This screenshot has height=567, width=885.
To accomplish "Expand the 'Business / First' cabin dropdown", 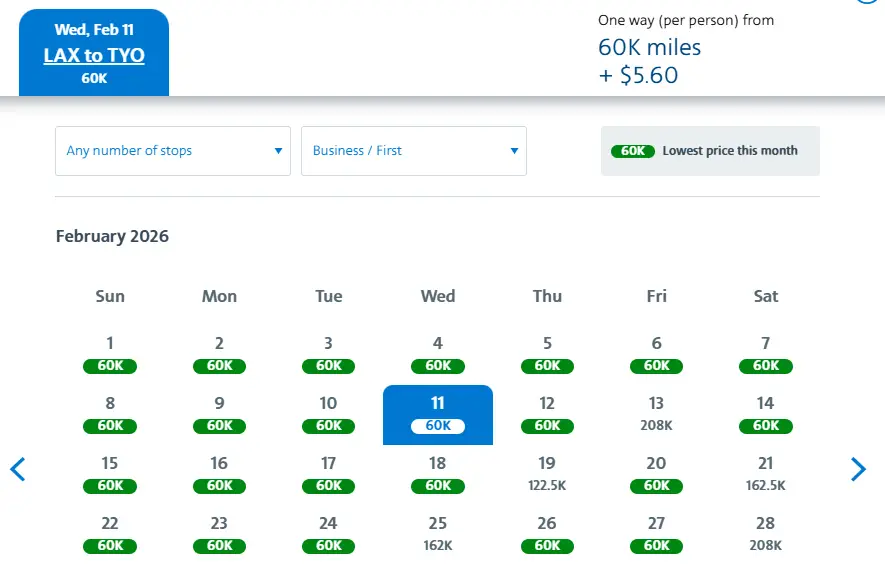I will pyautogui.click(x=413, y=151).
